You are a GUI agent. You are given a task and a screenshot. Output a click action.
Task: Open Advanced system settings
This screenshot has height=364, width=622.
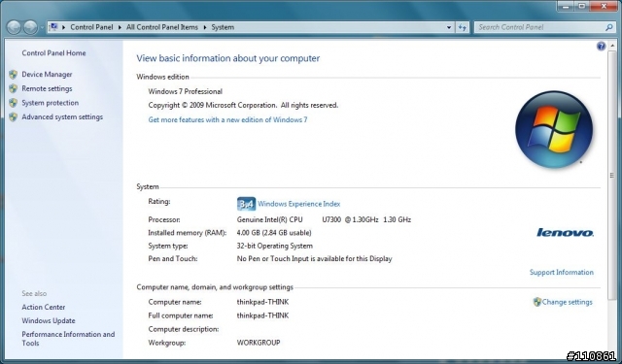click(62, 117)
